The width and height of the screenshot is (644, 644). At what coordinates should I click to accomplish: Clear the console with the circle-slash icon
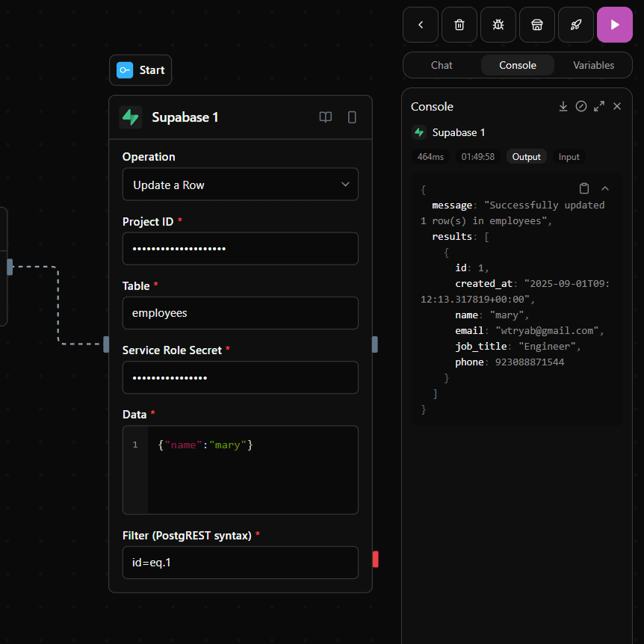(x=581, y=107)
